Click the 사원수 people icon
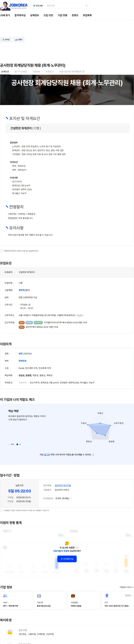Screen dimensions: 134x644 pyautogui.click(x=5, y=596)
